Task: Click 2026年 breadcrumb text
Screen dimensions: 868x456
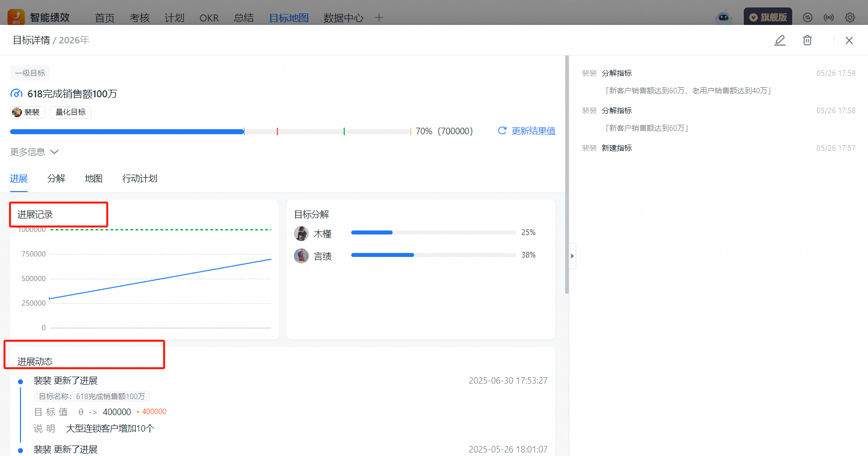Action: [74, 40]
